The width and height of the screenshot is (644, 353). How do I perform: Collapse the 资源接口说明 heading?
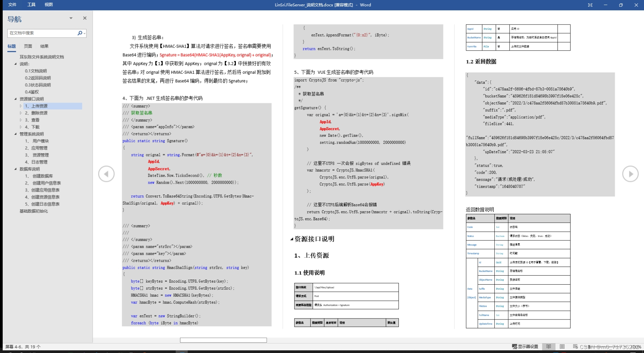coord(15,99)
